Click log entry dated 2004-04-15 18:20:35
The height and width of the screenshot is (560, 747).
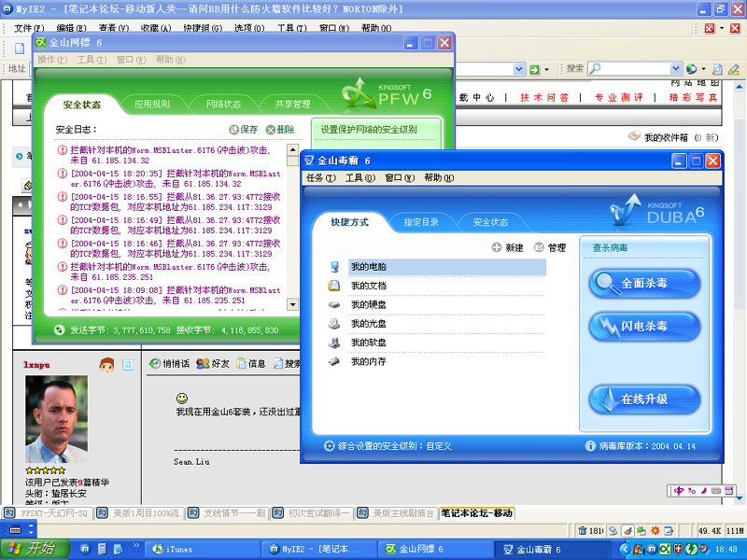click(x=176, y=178)
